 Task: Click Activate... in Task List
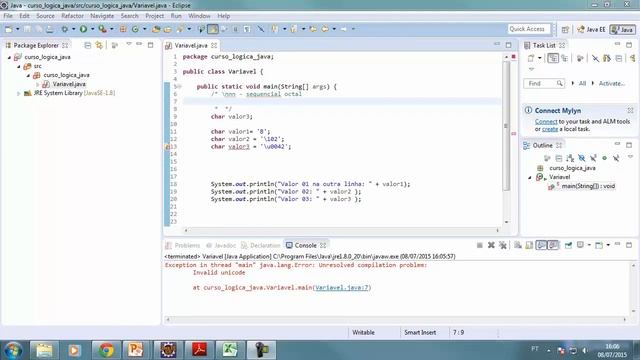(611, 83)
